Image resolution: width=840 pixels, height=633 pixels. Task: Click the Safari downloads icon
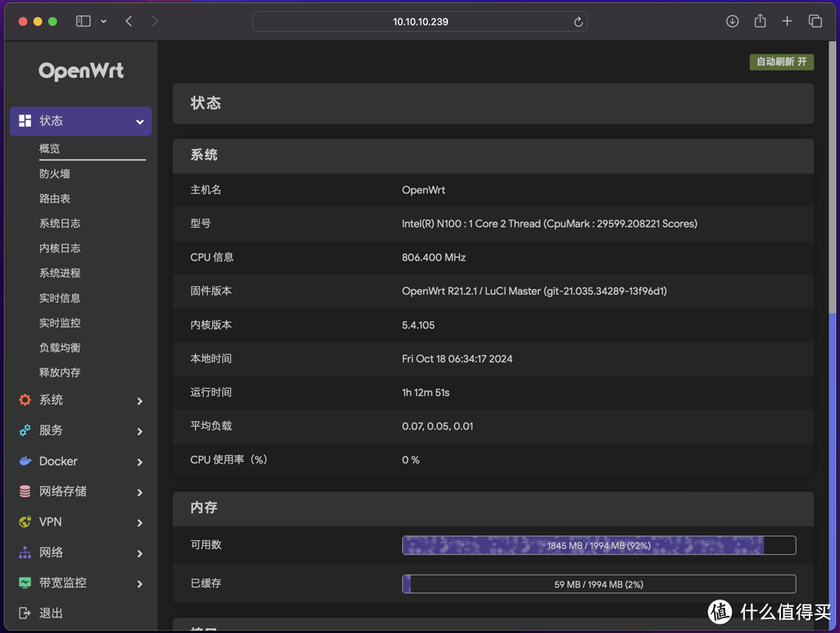[732, 22]
